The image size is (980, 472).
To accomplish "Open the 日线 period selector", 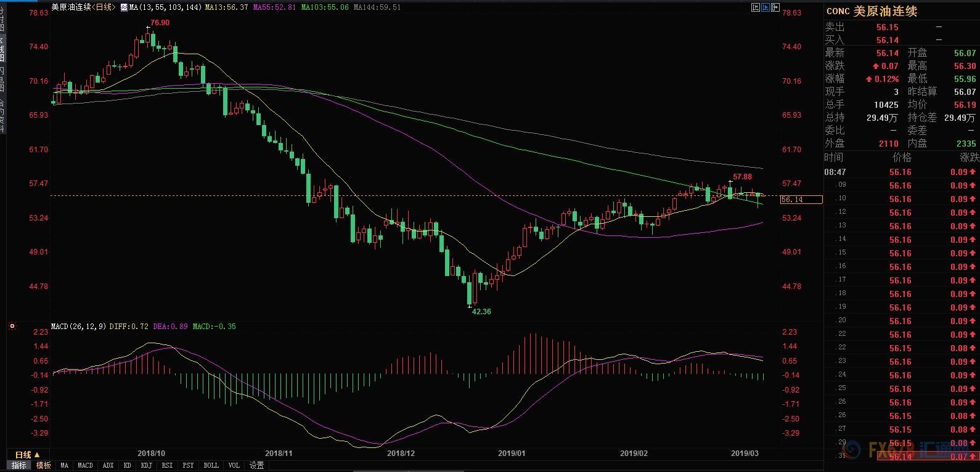I will 27,455.
